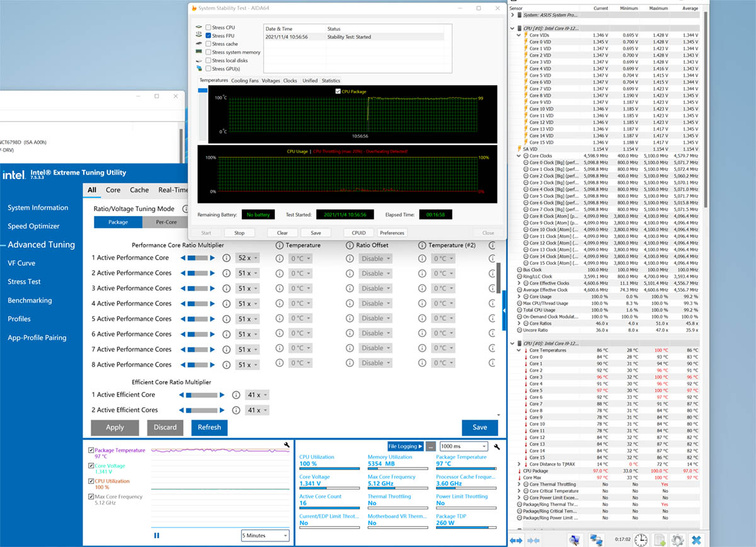Expand the Core Usage row in HWiNFO
Viewport: 756px width, 547px height.
[x=519, y=297]
